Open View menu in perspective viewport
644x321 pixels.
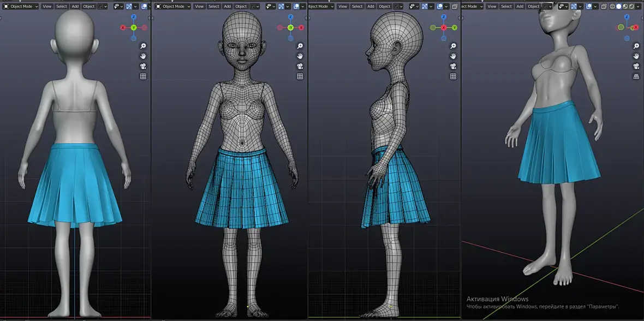click(492, 6)
